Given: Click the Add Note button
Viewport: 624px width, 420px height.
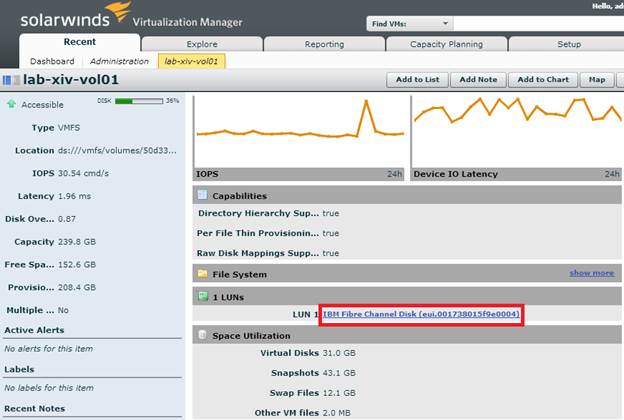Looking at the screenshot, I should (478, 80).
